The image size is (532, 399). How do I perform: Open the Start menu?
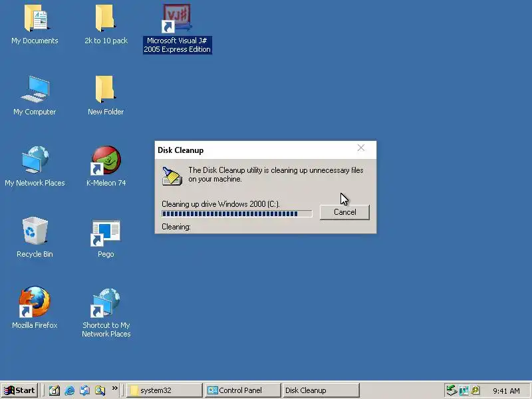[x=19, y=390]
